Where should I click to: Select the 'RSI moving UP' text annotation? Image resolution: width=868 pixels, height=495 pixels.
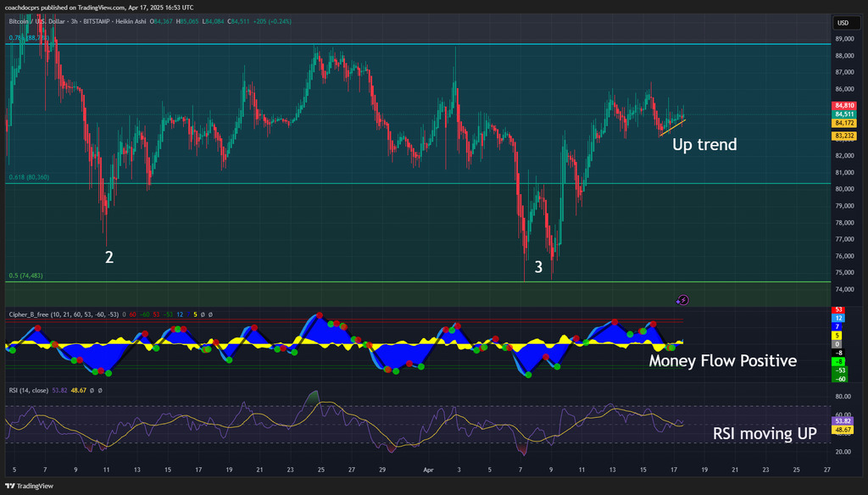point(765,434)
